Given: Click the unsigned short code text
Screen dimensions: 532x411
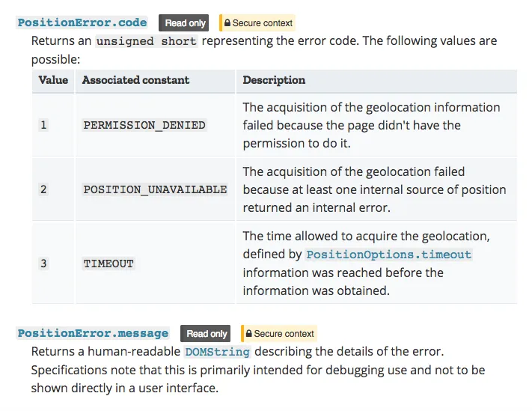Looking at the screenshot, I should (147, 41).
